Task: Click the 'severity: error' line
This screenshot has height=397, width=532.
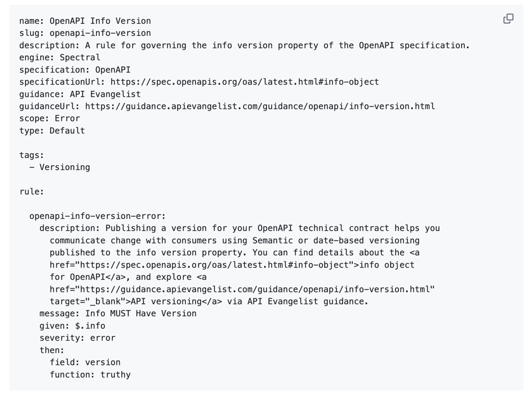Action: tap(78, 338)
